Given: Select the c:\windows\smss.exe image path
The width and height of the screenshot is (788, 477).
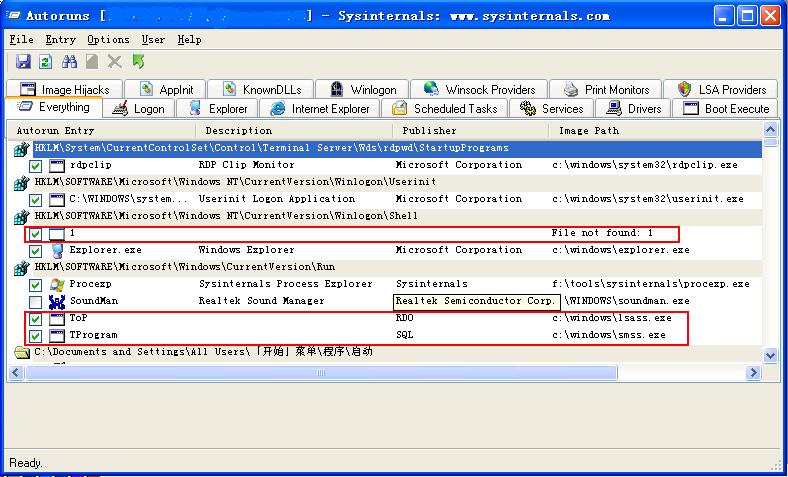Looking at the screenshot, I should tap(609, 335).
